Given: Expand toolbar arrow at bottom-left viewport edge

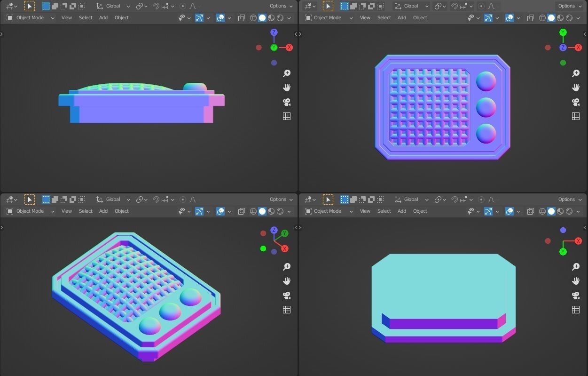Looking at the screenshot, I should (x=2, y=227).
